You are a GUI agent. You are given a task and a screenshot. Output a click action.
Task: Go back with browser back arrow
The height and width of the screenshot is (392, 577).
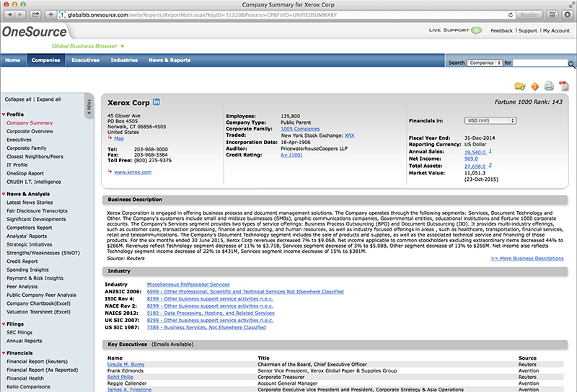(9, 14)
